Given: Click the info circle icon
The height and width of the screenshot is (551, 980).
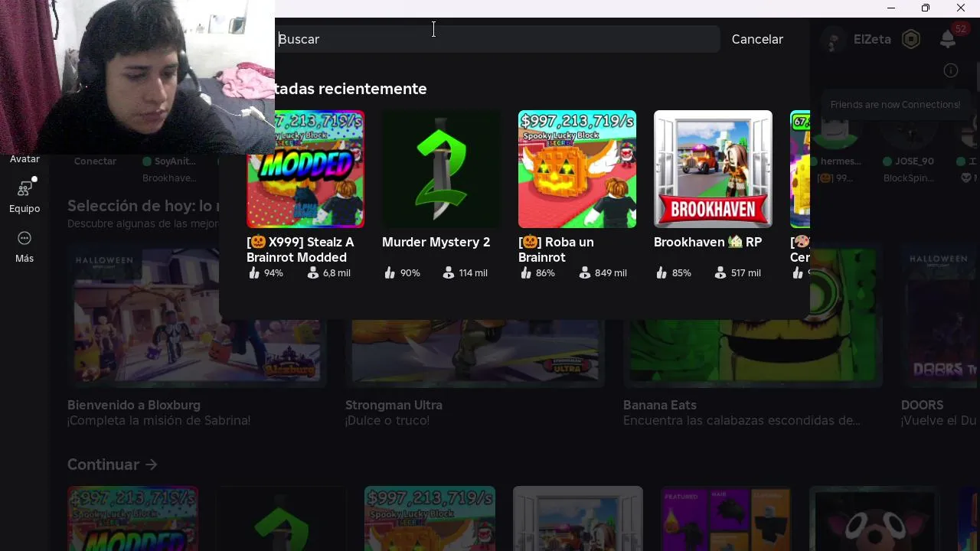Looking at the screenshot, I should 951,70.
